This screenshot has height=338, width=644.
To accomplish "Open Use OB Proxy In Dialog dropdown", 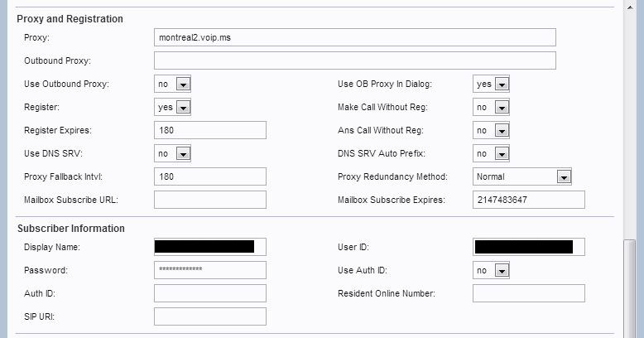I will [x=491, y=84].
